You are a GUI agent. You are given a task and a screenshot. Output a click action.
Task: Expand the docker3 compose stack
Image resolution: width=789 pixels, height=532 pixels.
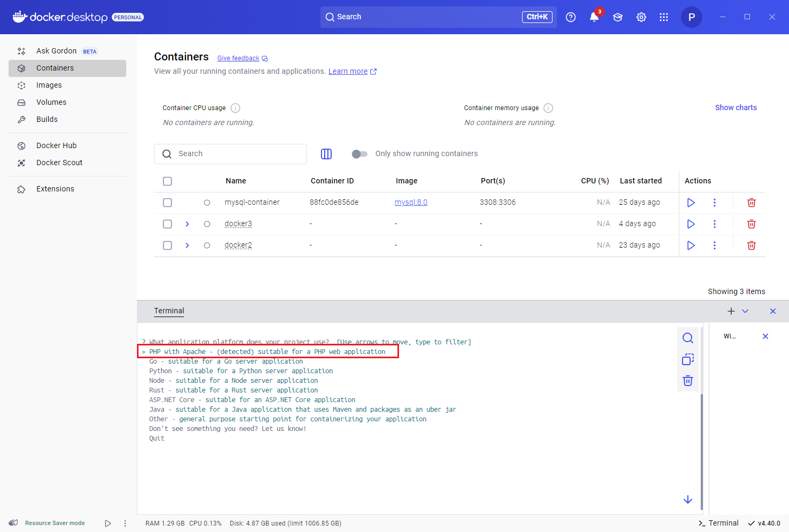pyautogui.click(x=187, y=224)
